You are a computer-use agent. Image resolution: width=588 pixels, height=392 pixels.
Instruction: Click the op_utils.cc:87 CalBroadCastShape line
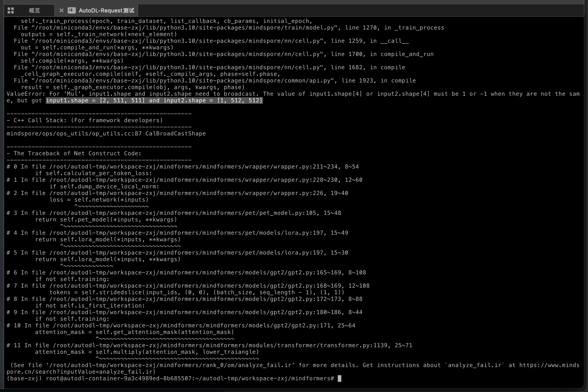(x=106, y=134)
